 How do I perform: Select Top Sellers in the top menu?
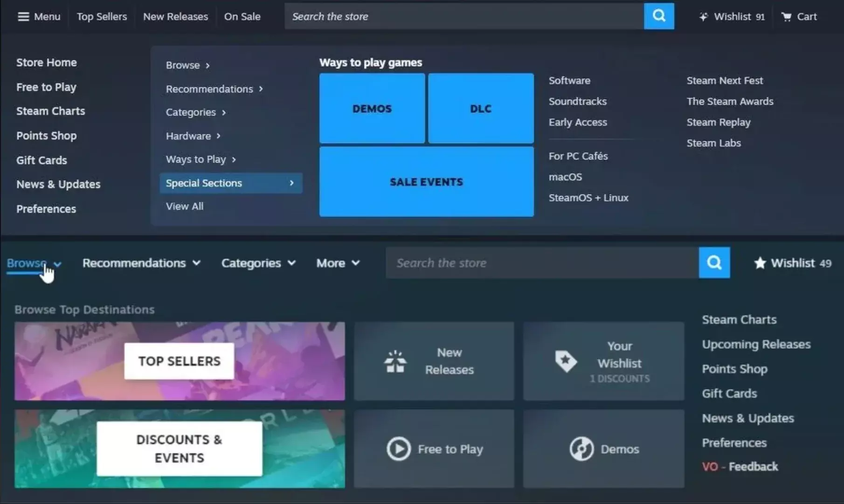click(101, 16)
